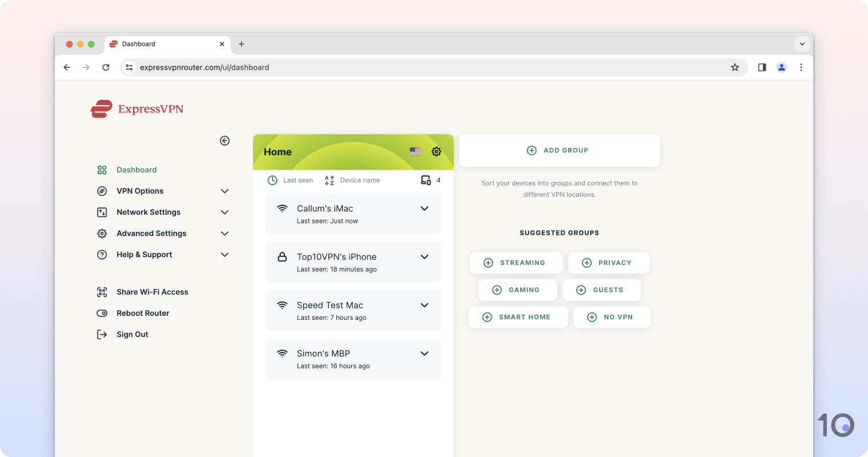Image resolution: width=868 pixels, height=457 pixels.
Task: Click the connected devices counter icon
Action: tap(425, 180)
